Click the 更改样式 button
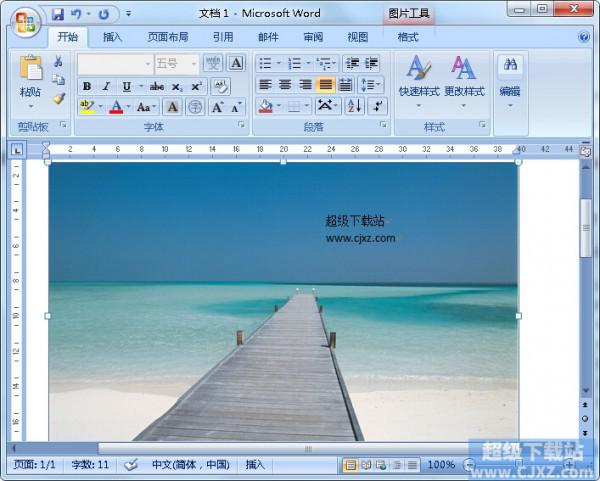Screen dimensions: 600x481 point(464,82)
